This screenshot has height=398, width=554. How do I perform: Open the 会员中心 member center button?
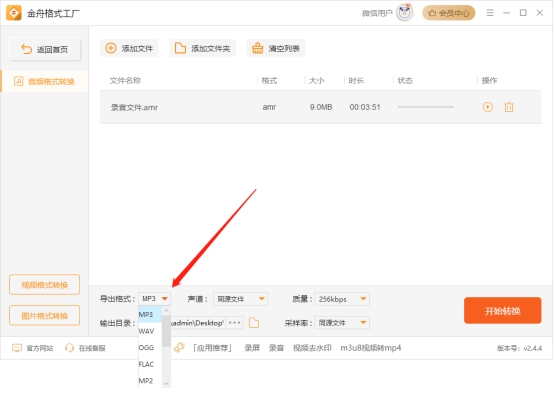(449, 13)
